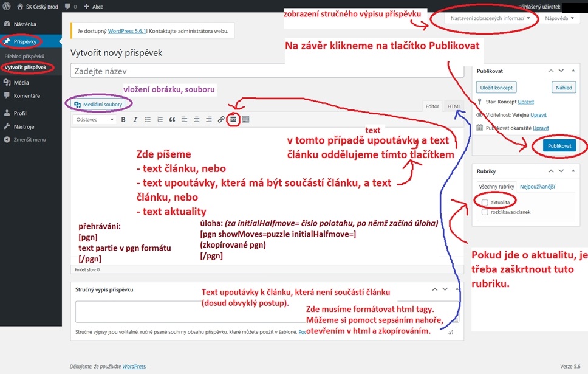Open the Akce new-content menu
588x374 pixels.
(94, 6)
